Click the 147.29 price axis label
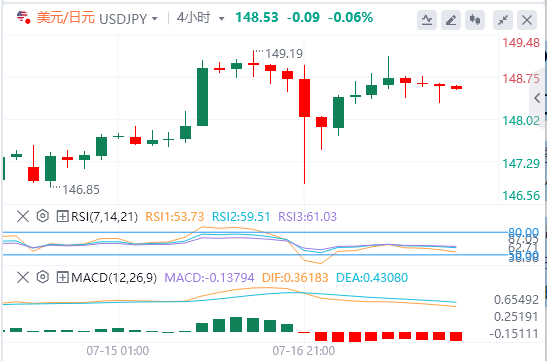Image resolution: width=547 pixels, height=361 pixels. point(521,163)
